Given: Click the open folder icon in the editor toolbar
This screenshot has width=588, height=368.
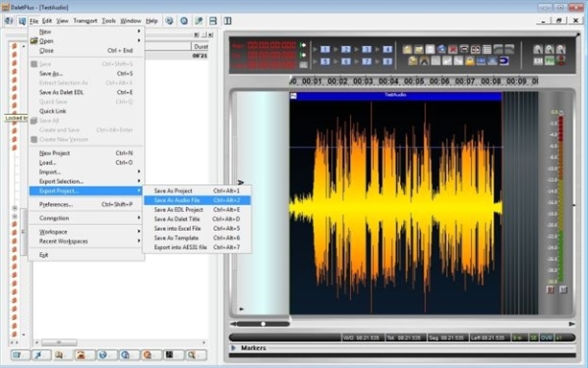Looking at the screenshot, I should pyautogui.click(x=418, y=49).
